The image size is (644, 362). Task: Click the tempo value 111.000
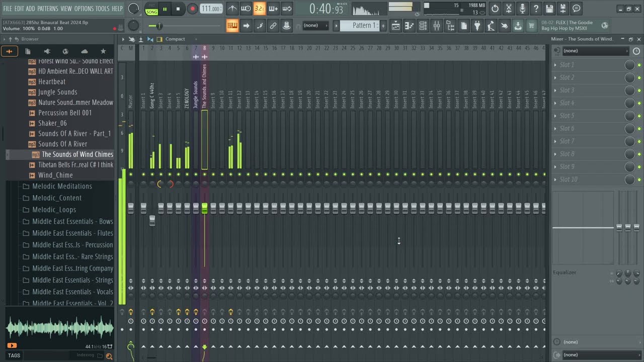[x=211, y=9]
